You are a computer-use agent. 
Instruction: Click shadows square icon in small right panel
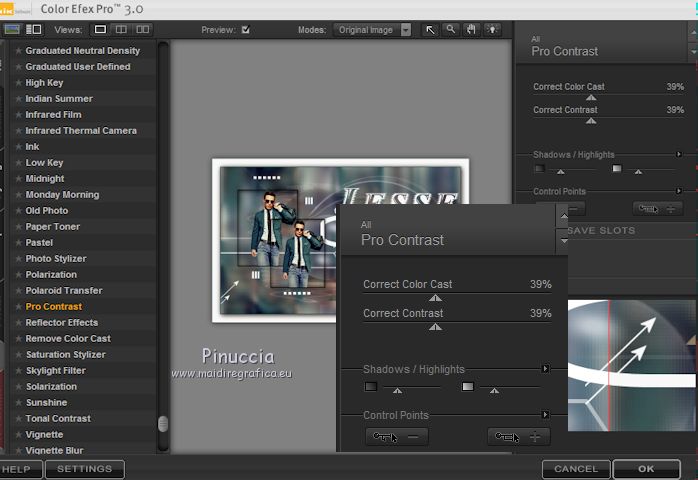tap(540, 168)
